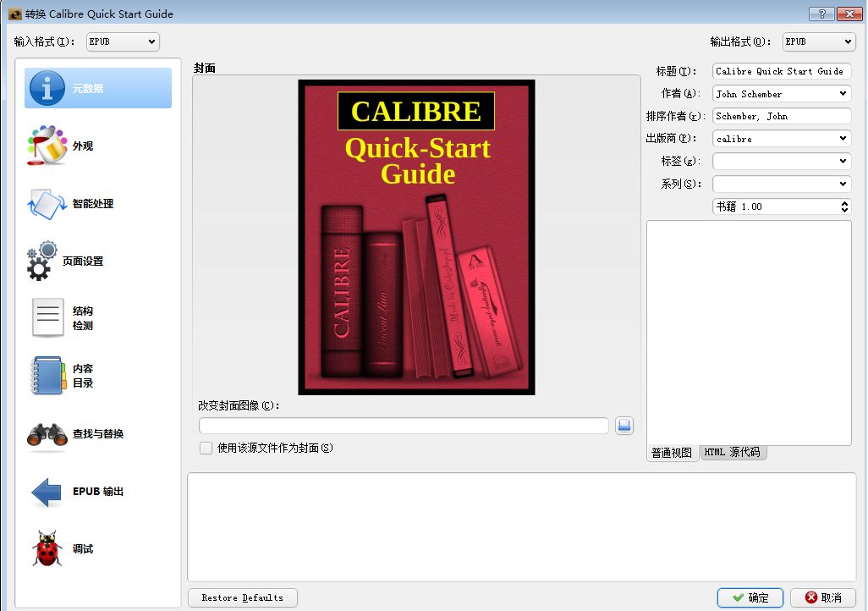Click the 智能处理 label in the sidebar
Viewport: 868px width, 611px height.
tap(93, 204)
